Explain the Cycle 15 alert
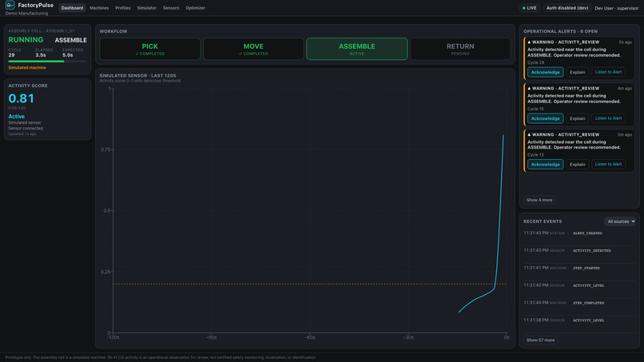Screen dimensions: 644x362 [x=577, y=118]
